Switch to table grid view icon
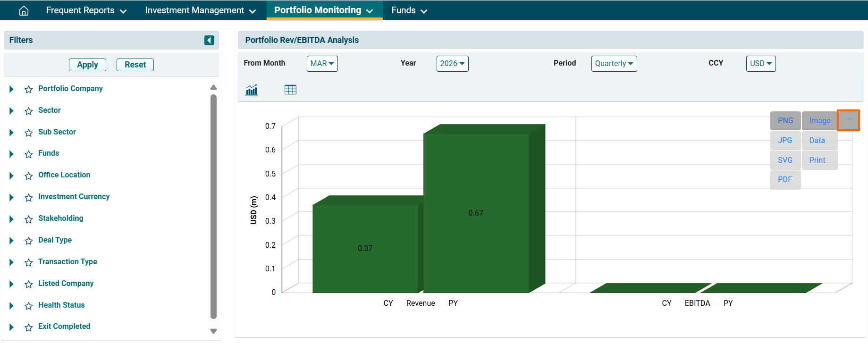 click(290, 90)
